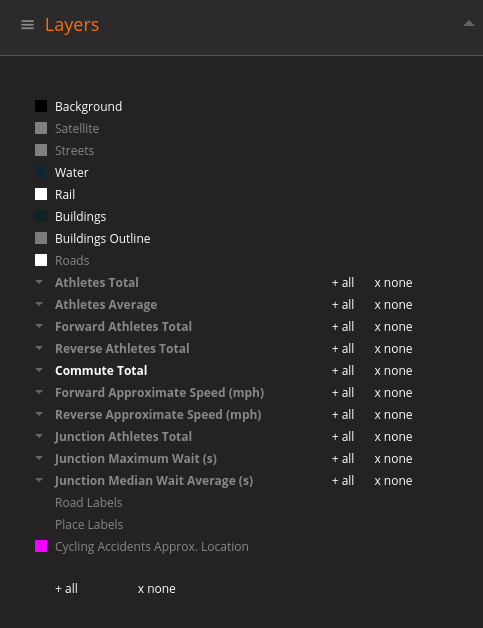The image size is (483, 628).
Task: Click the hamburger menu icon beside Layers
Action: click(x=27, y=25)
